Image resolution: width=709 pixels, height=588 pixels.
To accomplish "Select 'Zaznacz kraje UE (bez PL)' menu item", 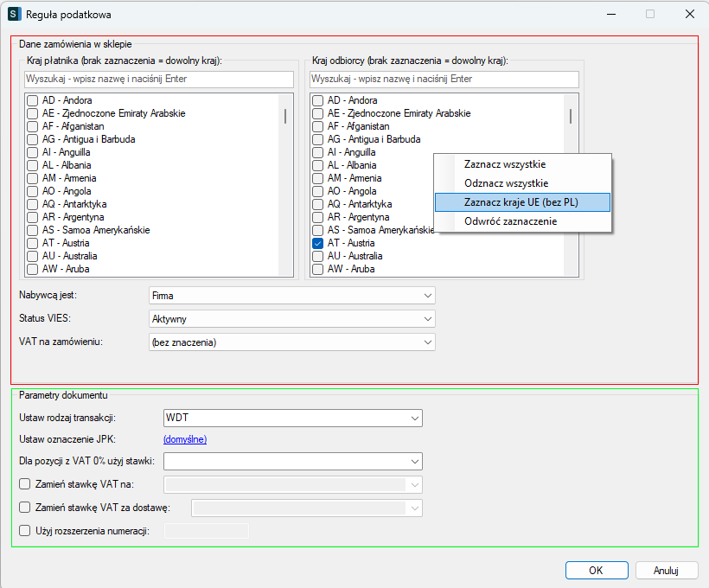I will click(x=522, y=201).
